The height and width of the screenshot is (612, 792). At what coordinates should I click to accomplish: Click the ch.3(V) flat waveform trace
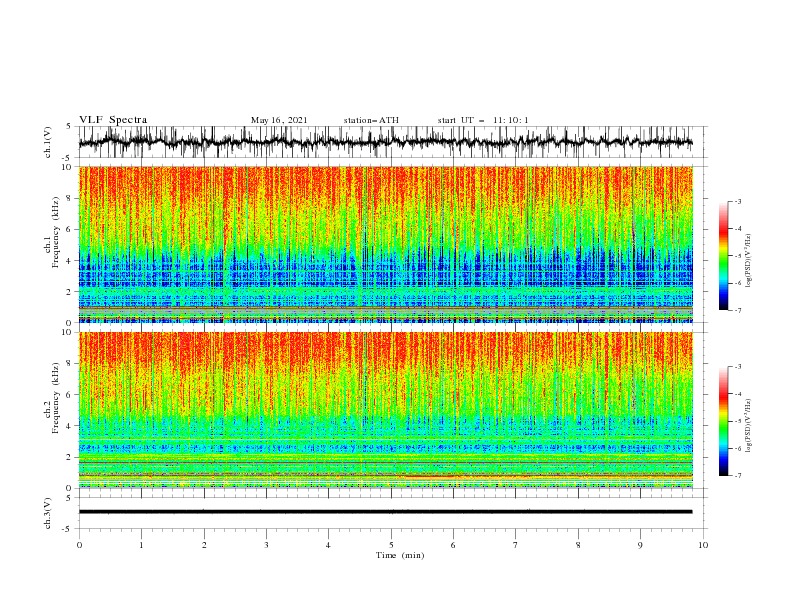(385, 512)
